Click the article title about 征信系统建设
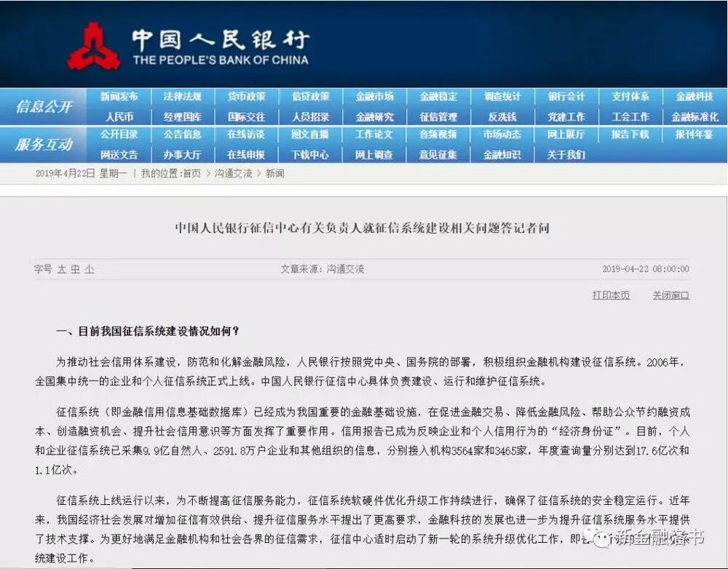 [x=362, y=228]
